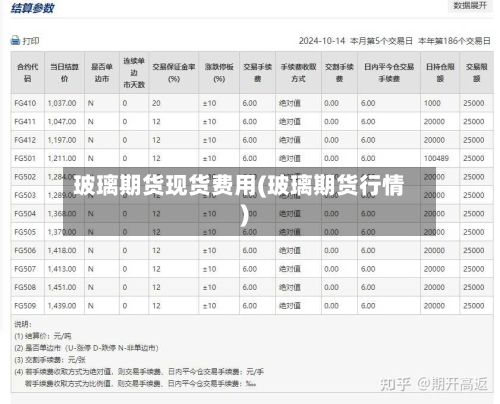Image resolution: width=500 pixels, height=404 pixels.
Task: Click contract code FG509
Action: (x=25, y=306)
